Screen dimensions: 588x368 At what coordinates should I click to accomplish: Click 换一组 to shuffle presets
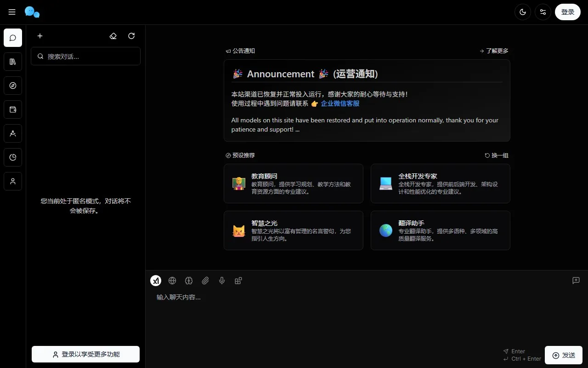point(497,155)
